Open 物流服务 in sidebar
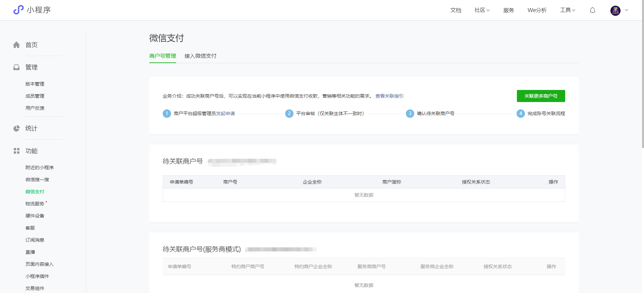This screenshot has height=293, width=644. [x=35, y=204]
